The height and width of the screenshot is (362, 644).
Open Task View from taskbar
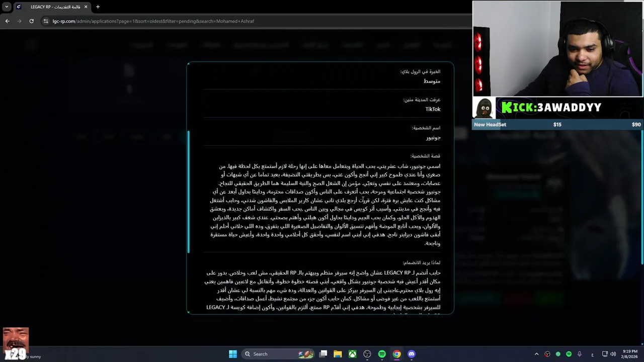pos(324,354)
